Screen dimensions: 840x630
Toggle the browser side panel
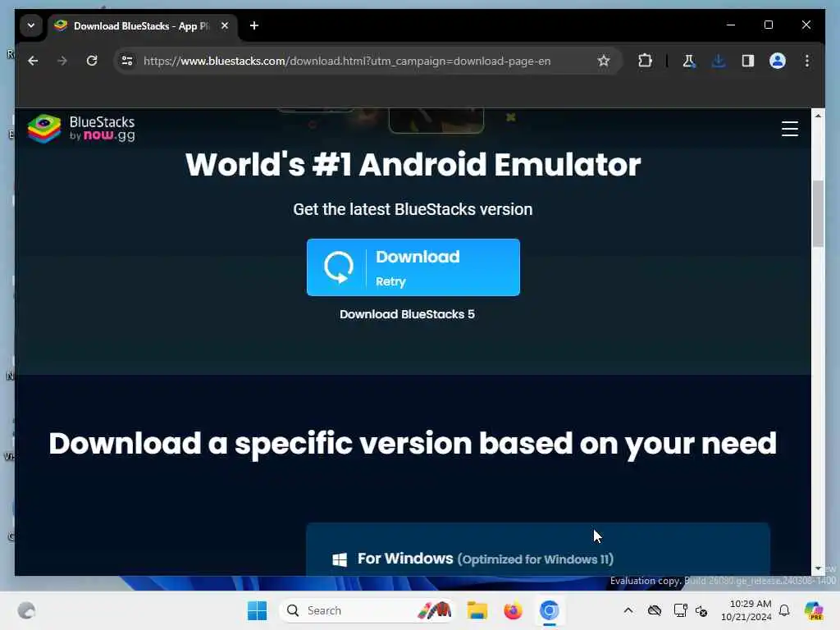coord(748,61)
